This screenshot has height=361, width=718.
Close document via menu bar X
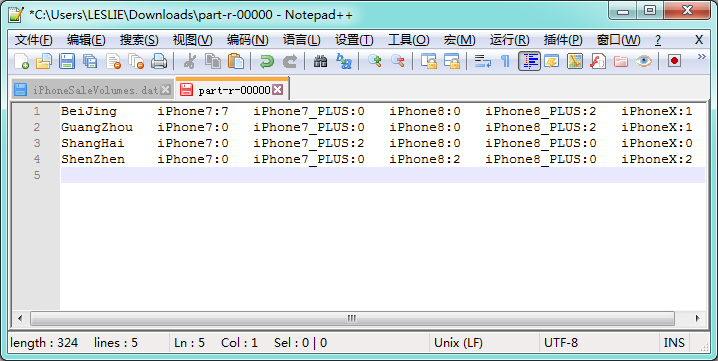(x=699, y=40)
